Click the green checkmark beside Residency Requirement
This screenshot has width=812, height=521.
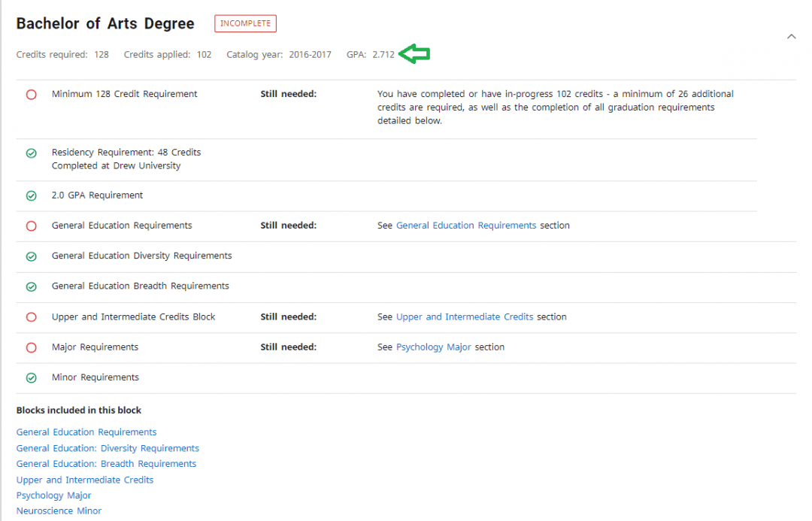[x=31, y=153]
